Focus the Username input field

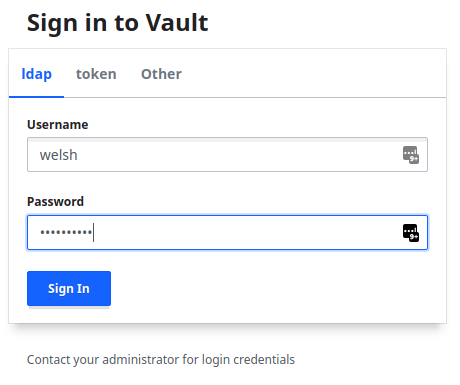click(227, 155)
